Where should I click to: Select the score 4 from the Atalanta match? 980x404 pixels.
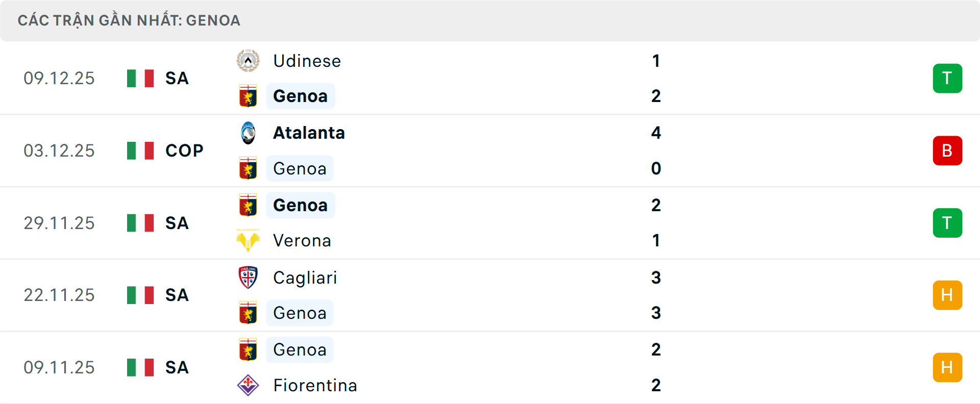(x=656, y=133)
